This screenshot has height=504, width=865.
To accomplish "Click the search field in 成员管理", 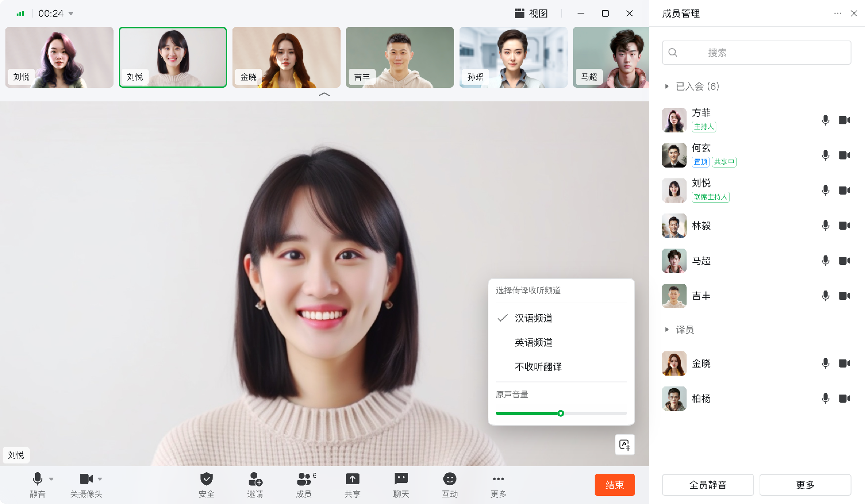I will pos(756,52).
